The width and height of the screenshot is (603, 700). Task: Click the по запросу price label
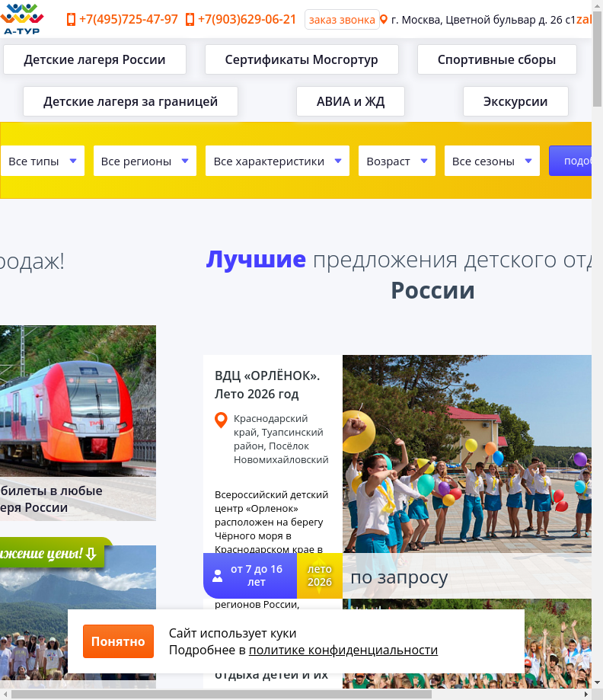pos(399,577)
